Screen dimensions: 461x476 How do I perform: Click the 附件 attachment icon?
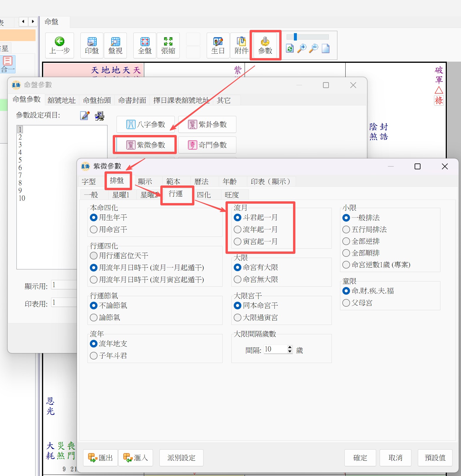pos(241,42)
